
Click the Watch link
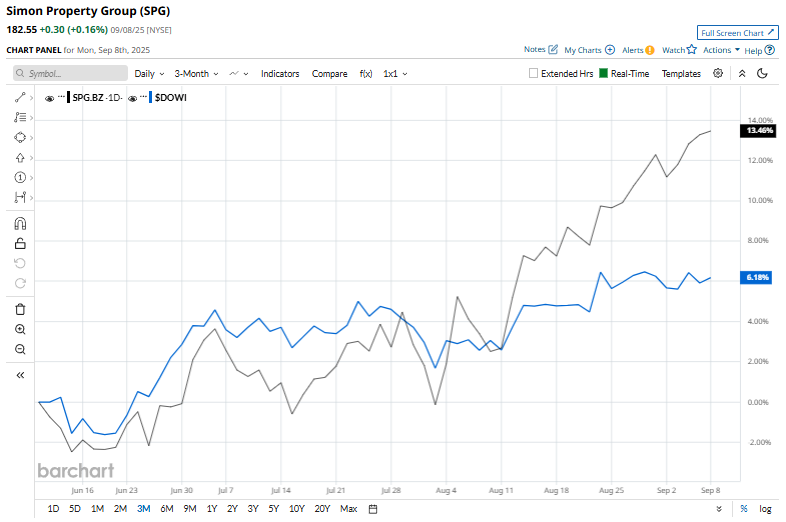pos(673,50)
